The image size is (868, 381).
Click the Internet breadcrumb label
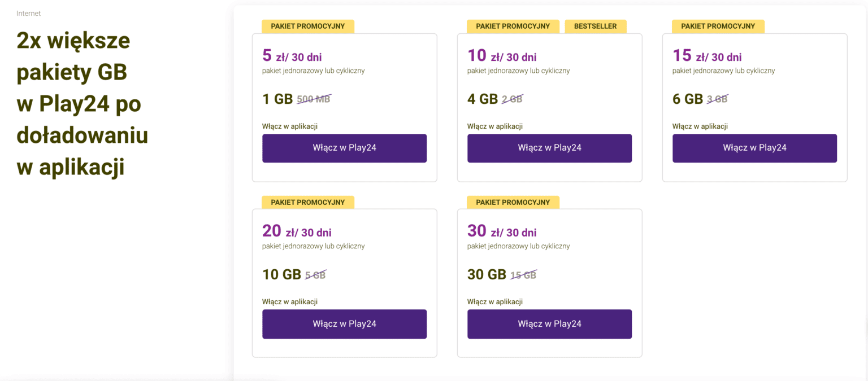(29, 14)
